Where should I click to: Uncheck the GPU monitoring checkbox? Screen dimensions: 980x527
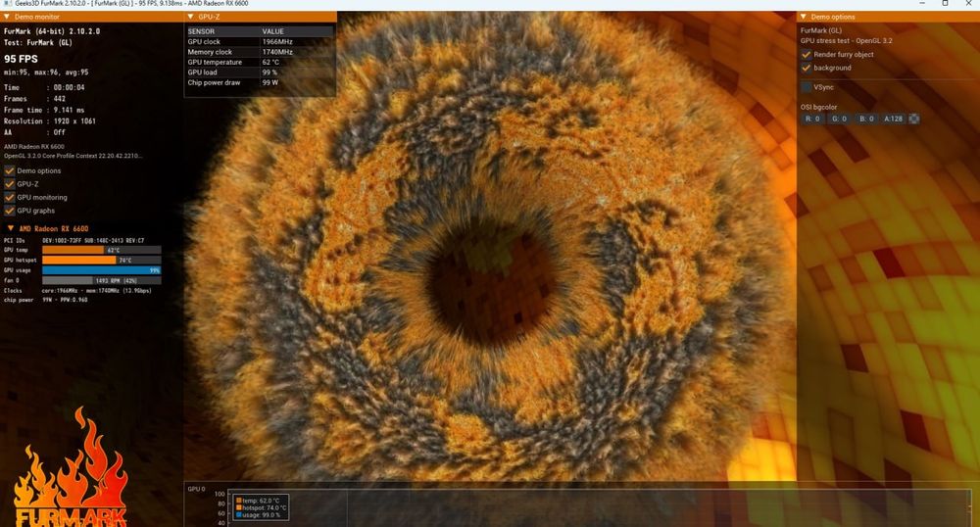click(x=10, y=197)
